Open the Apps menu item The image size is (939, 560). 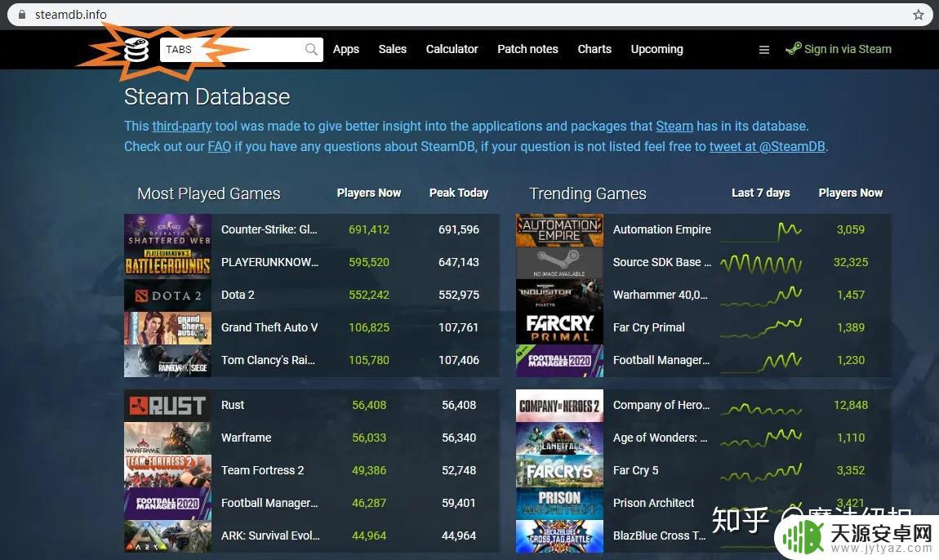pyautogui.click(x=346, y=49)
